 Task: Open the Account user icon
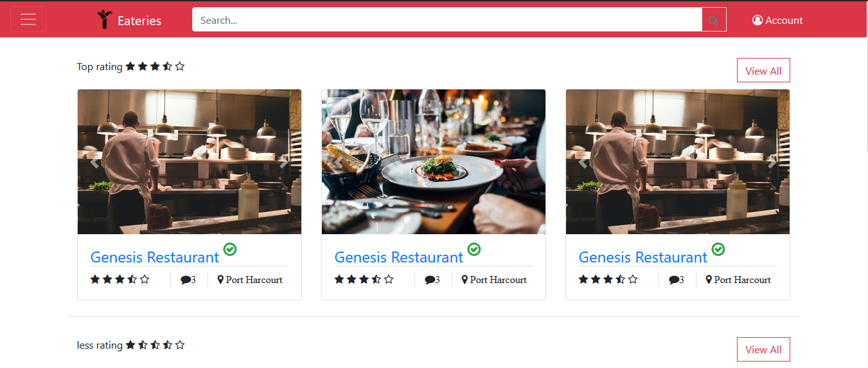point(757,21)
